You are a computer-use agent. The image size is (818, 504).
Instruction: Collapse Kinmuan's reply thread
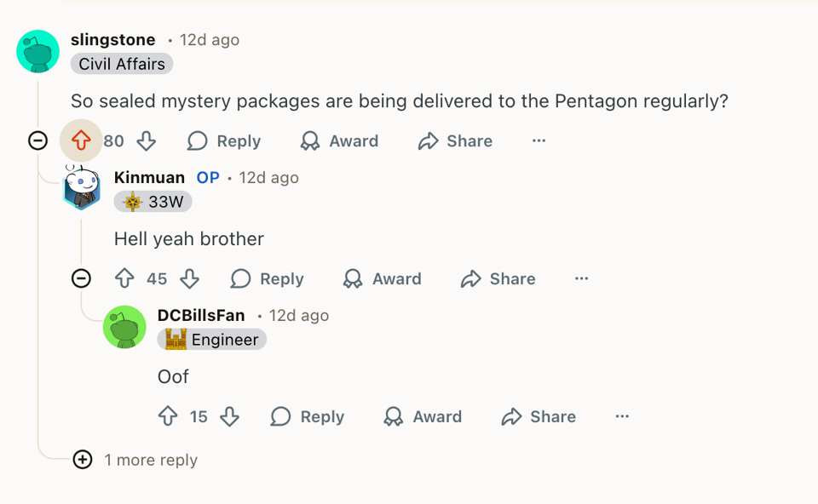pyautogui.click(x=81, y=278)
